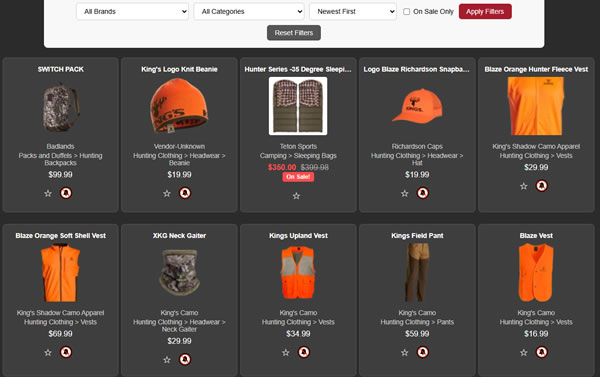Click the Richardson Caps brand text
The width and height of the screenshot is (600, 377).
pyautogui.click(x=417, y=147)
